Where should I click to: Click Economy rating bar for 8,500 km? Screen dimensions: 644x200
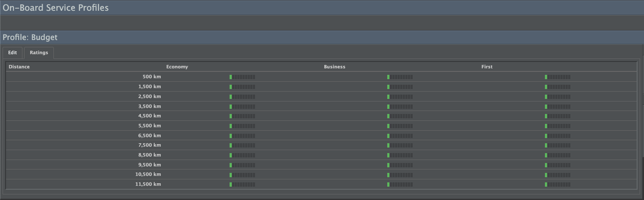[x=242, y=155]
